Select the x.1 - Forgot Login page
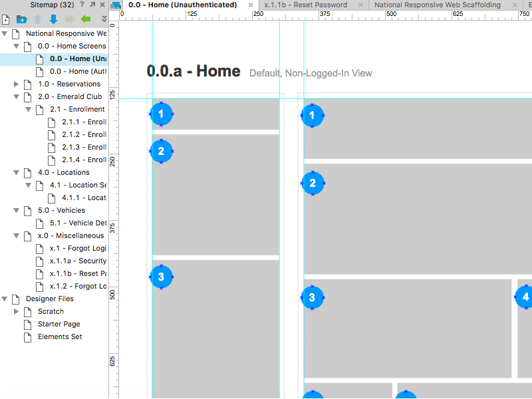Image resolution: width=532 pixels, height=399 pixels. click(x=73, y=248)
